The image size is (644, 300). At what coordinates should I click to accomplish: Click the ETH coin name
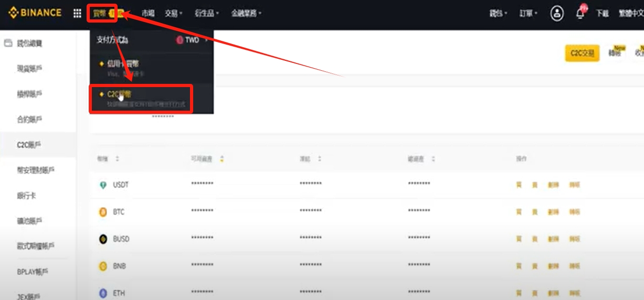click(x=119, y=293)
